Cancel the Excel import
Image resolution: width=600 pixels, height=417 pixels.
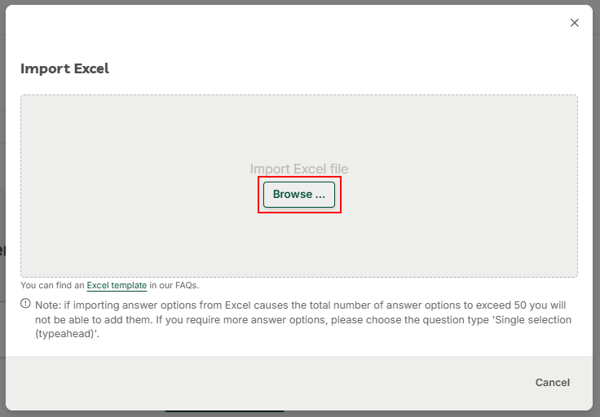[552, 382]
